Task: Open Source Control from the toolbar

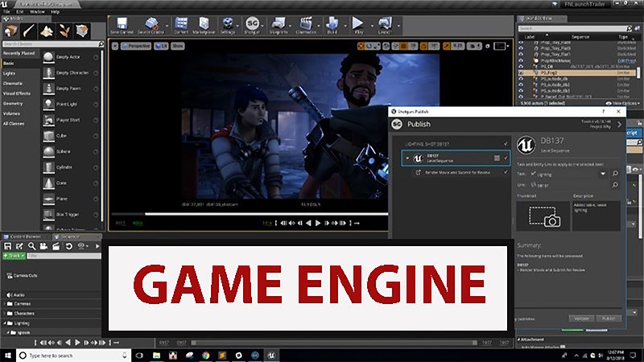Action: (151, 23)
